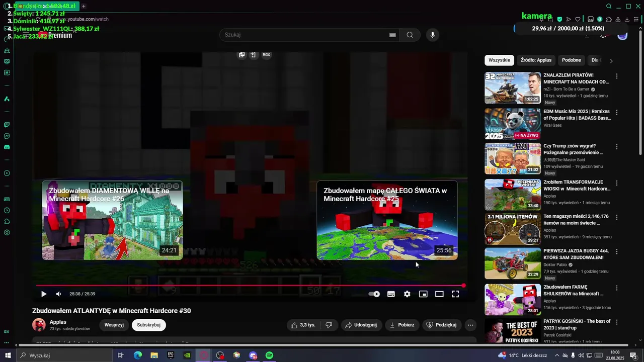Viewport: 644px width, 362px height.
Task: Switch to the miniplayer
Action: (x=423, y=294)
